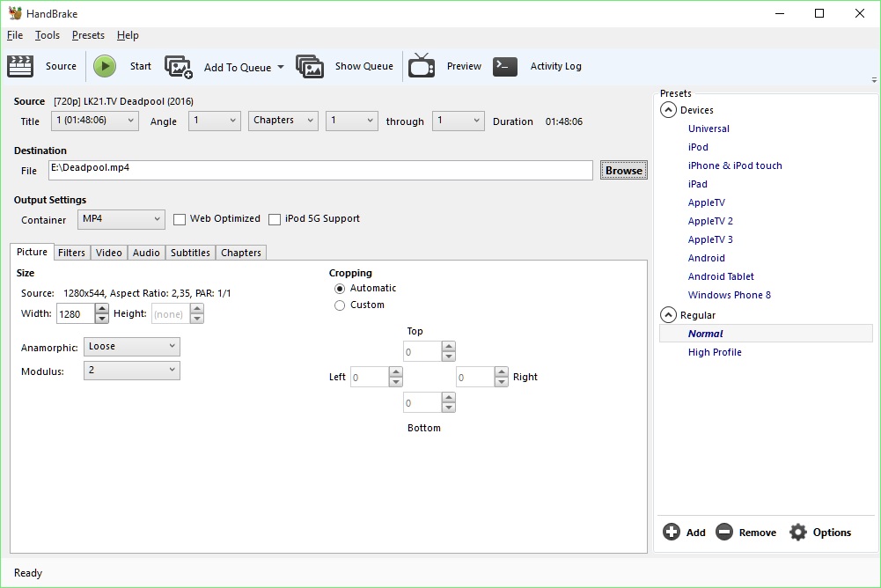Screen dimensions: 881x588
Task: Click the green Start play icon
Action: point(105,66)
